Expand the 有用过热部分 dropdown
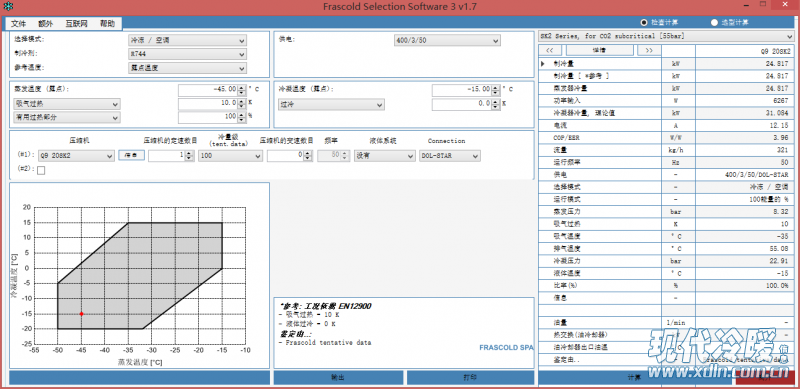This screenshot has height=389, width=800. pos(67,117)
